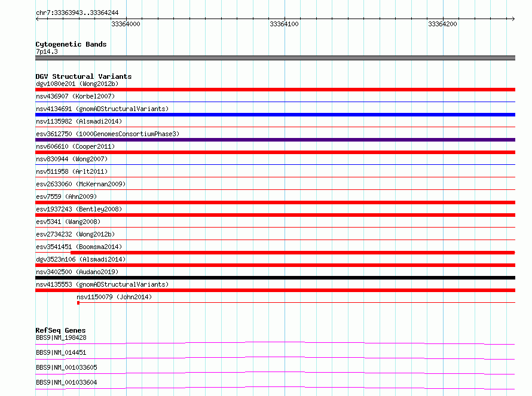Screen dimensions: 532x396
Task: Open the nsv1150079 (John2014) variant label
Action: [114, 297]
